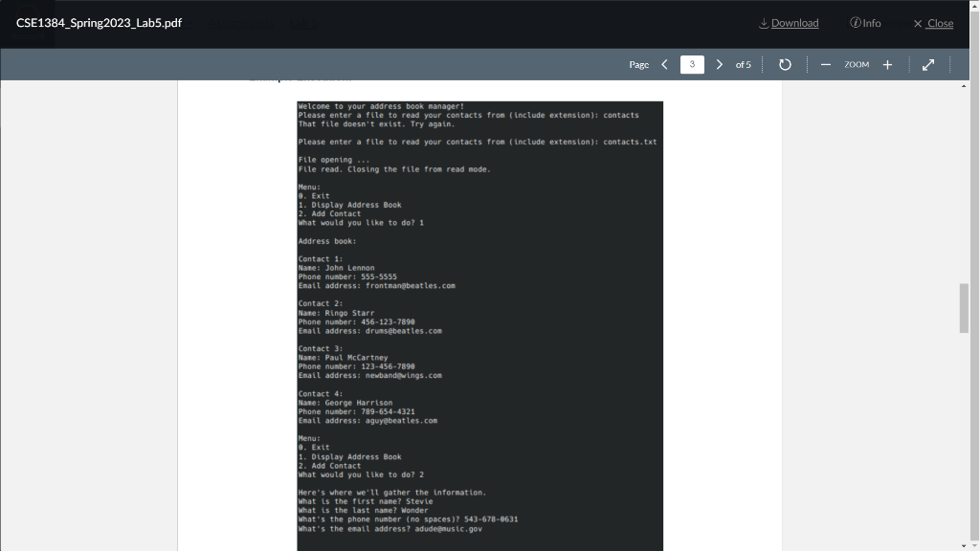The width and height of the screenshot is (980, 551).
Task: Toggle fullscreen view of the document
Action: pos(926,64)
